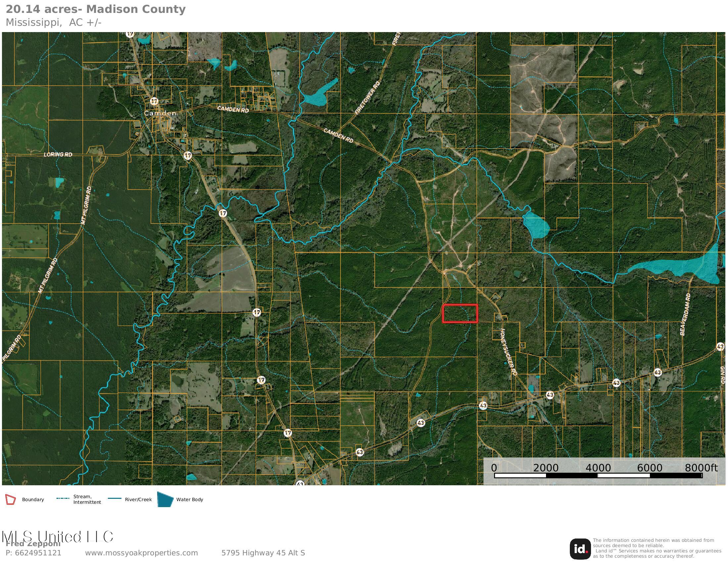Click the 'LORING RD' road label

point(58,154)
